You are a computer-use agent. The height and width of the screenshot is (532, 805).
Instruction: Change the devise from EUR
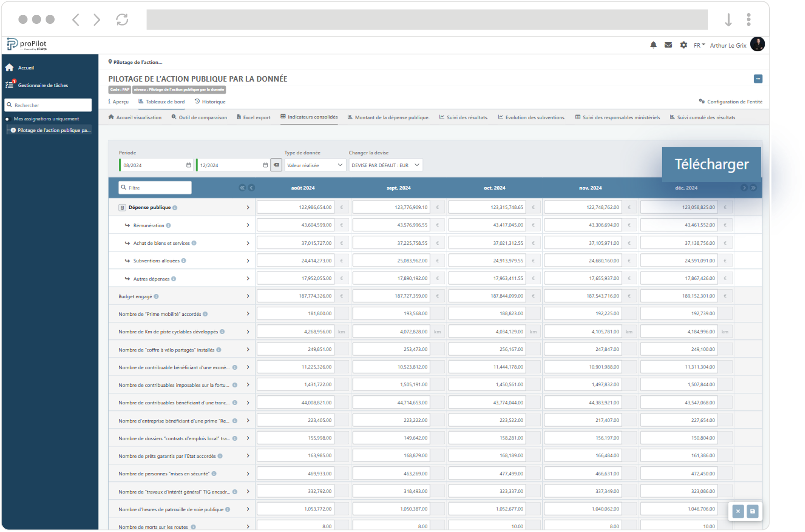click(385, 165)
